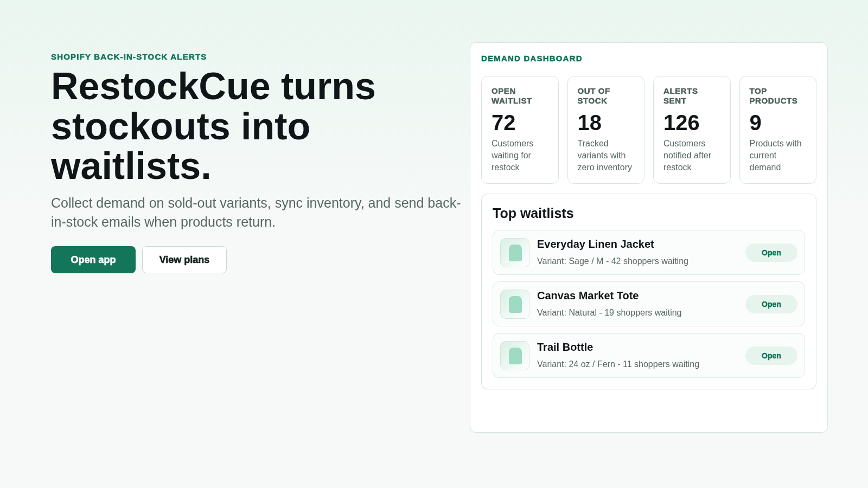Screen dimensions: 868x488
Task: Click the 'Variant: 24 oz / Fern - 11 shoppers waiting' text
Action: click(618, 364)
